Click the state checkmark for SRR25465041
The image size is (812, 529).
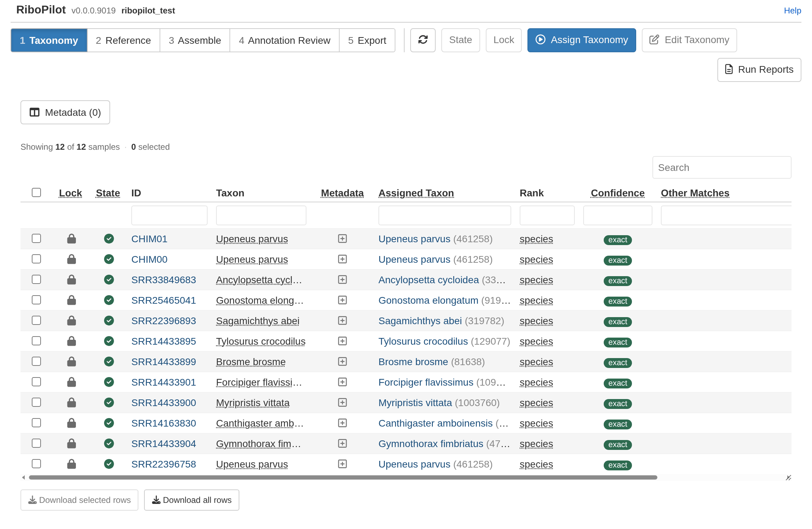109,300
